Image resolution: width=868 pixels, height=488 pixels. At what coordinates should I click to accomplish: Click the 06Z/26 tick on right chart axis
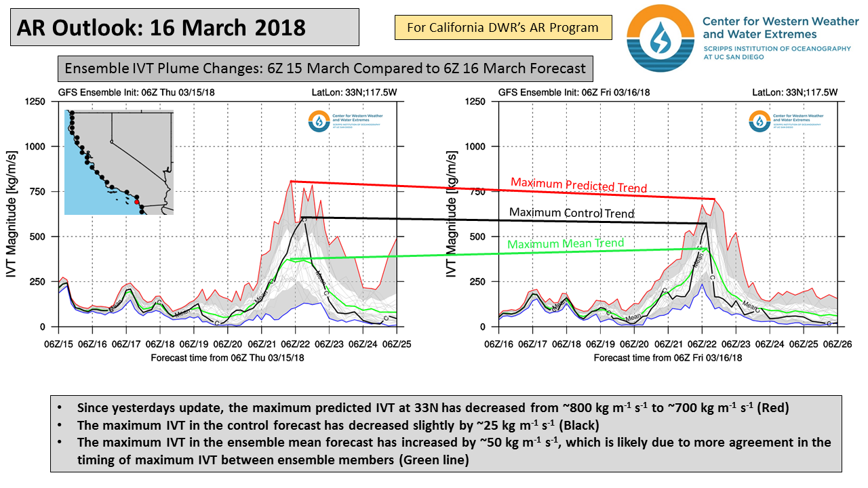point(838,344)
